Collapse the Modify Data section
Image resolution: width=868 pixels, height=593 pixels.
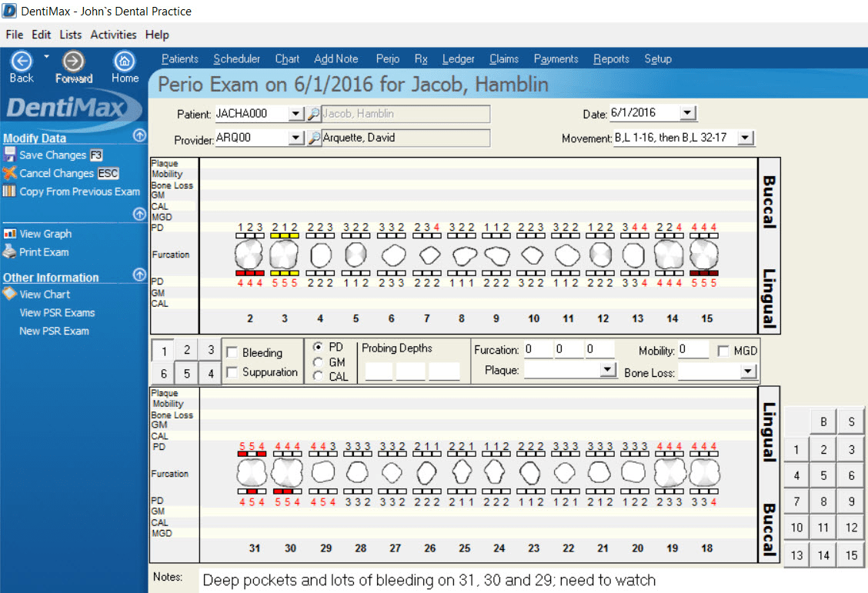tap(139, 135)
